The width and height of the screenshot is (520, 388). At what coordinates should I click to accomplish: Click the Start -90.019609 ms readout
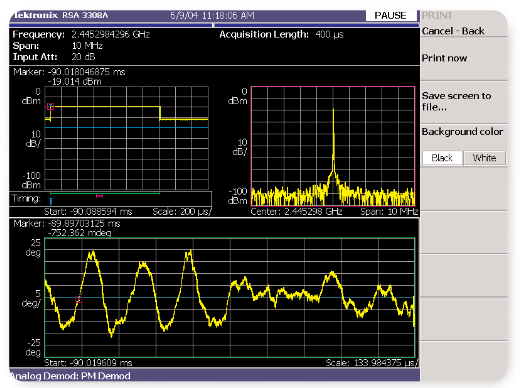[88, 363]
